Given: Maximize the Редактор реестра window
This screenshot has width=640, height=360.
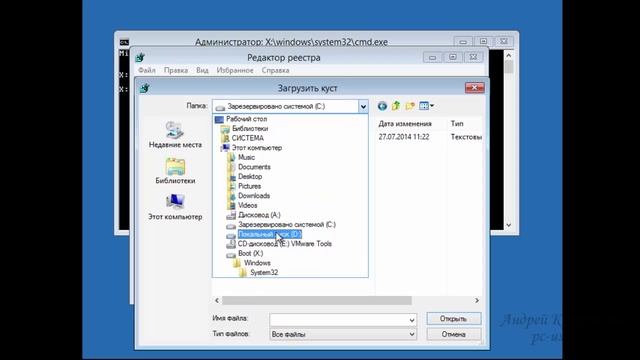Looking at the screenshot, I should [453, 58].
